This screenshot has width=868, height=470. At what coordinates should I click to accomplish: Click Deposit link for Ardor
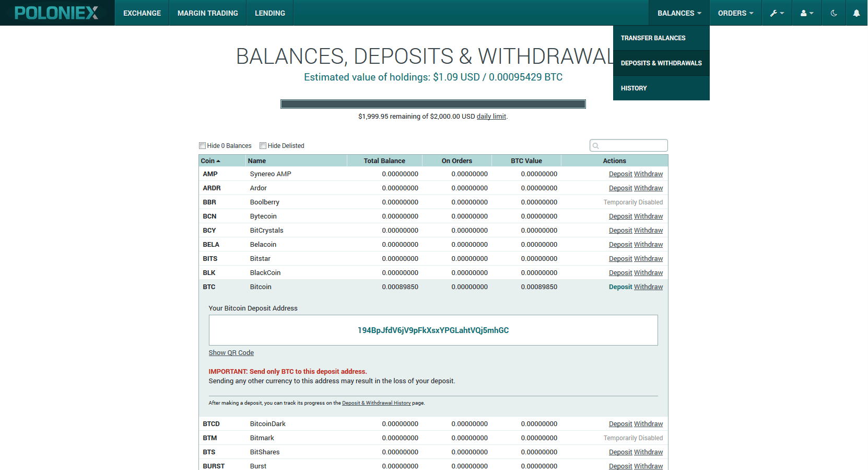tap(620, 188)
